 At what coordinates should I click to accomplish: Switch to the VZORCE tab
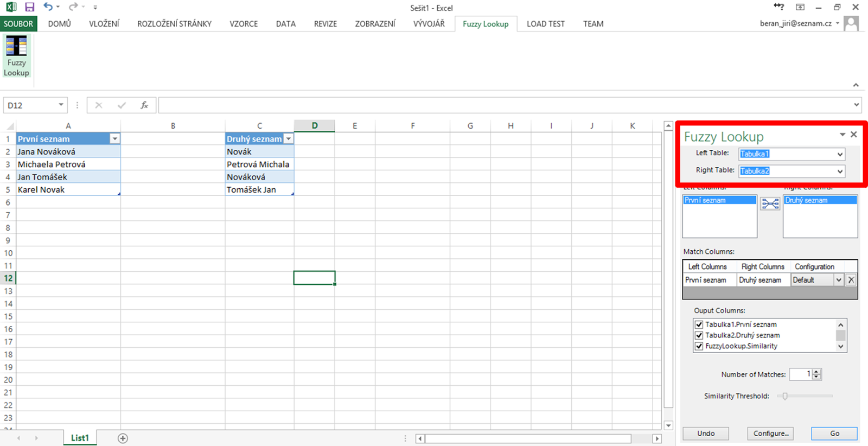pos(244,24)
